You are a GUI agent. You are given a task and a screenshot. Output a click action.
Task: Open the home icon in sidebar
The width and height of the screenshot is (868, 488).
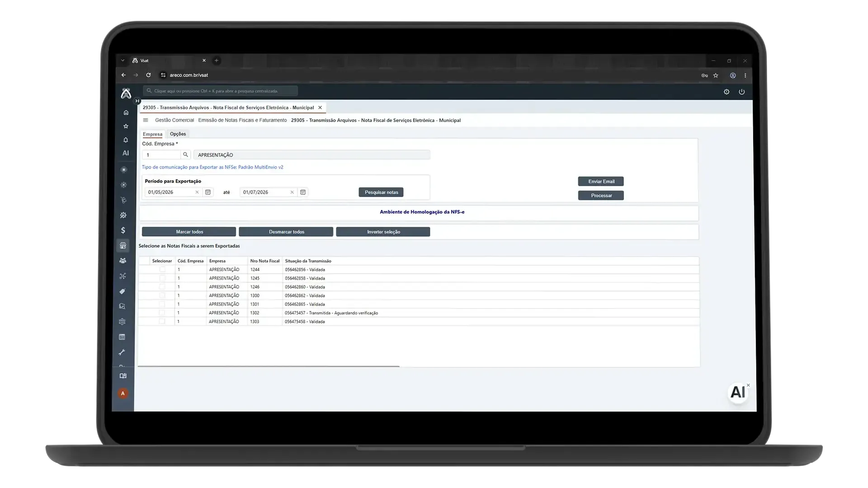(126, 113)
